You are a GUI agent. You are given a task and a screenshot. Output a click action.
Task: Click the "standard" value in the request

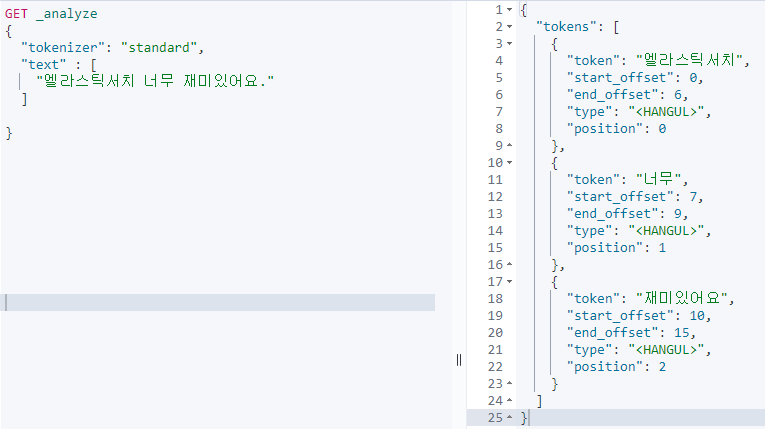click(159, 48)
